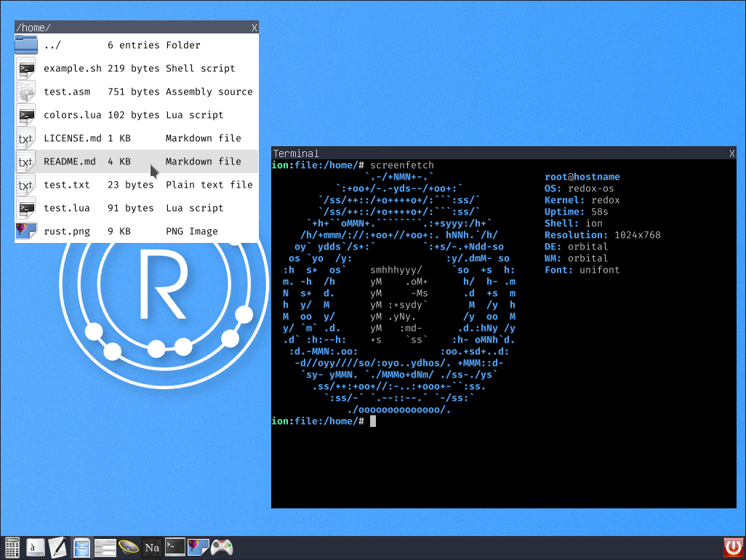Launch the form/dialog window icon in taskbar
This screenshot has height=560, width=746.
click(x=105, y=548)
